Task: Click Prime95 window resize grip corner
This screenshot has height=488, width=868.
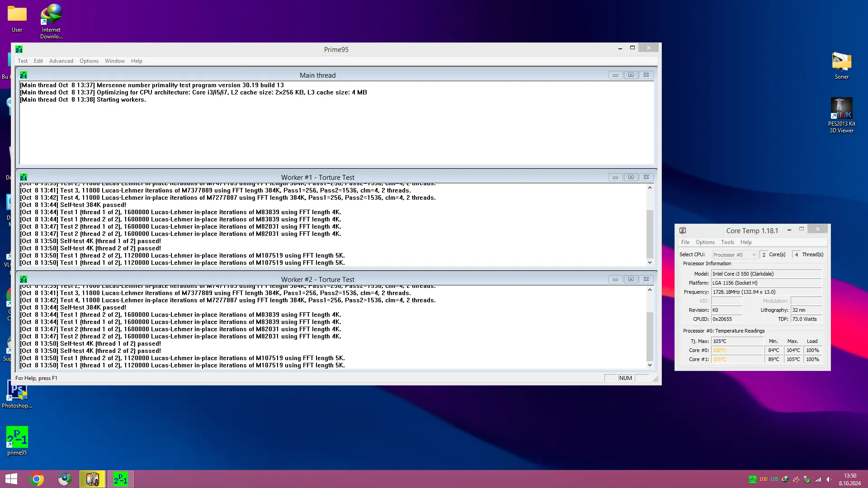Action: click(655, 379)
